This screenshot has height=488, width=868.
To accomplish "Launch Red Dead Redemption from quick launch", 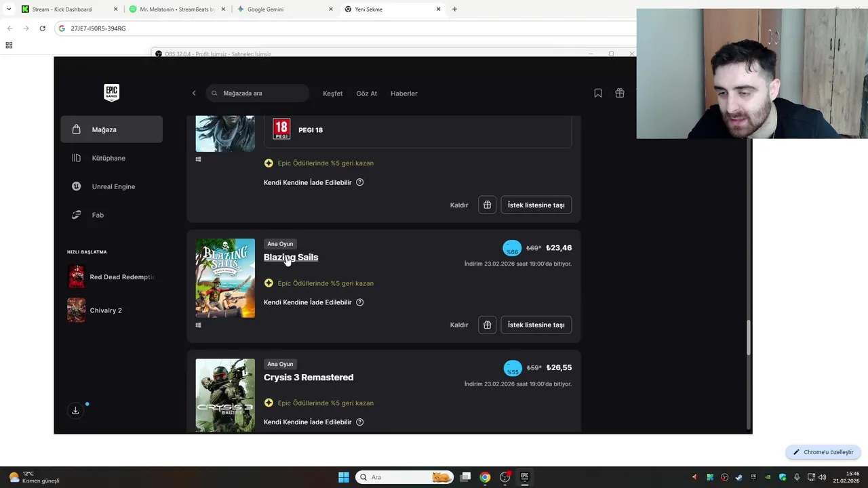I will click(111, 277).
